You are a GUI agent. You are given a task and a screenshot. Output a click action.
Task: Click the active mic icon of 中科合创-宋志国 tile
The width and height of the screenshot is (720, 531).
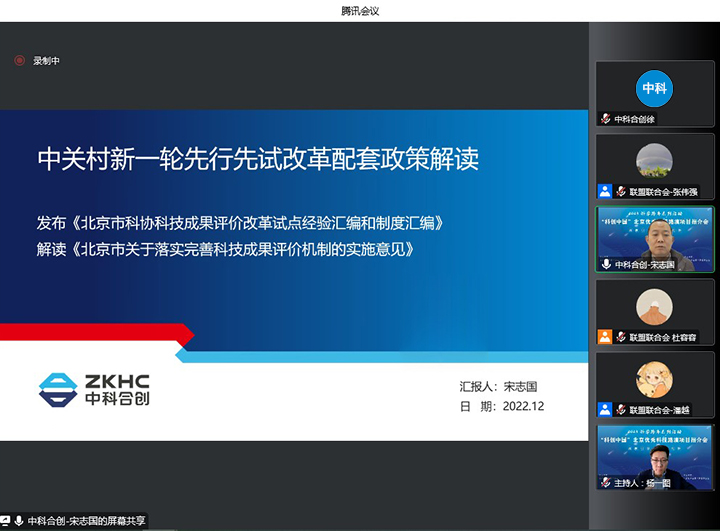606,264
